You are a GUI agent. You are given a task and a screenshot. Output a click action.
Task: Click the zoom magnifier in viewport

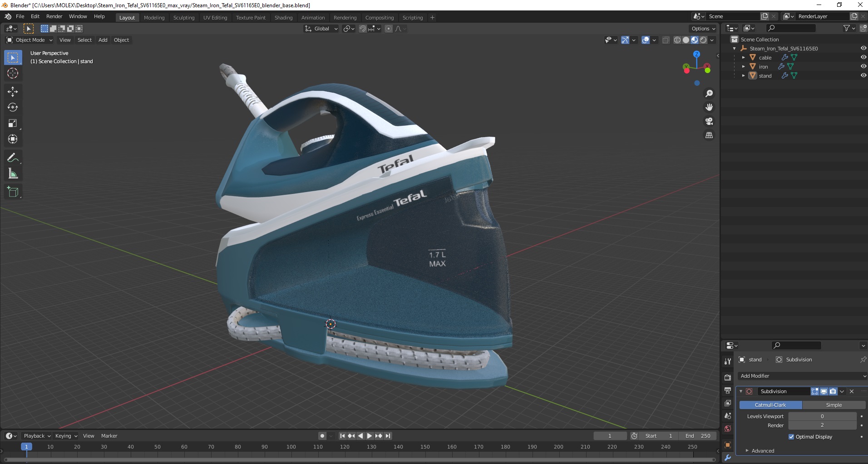(x=709, y=94)
